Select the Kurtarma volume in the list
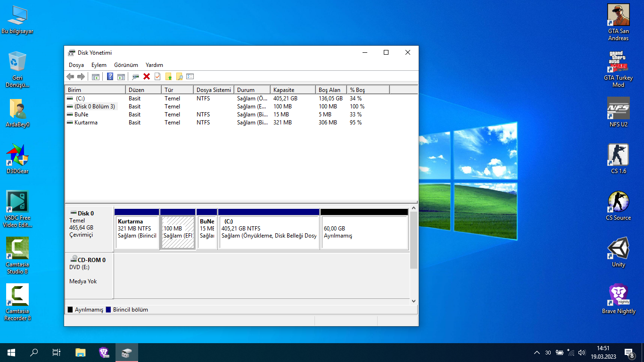The width and height of the screenshot is (644, 362). tap(86, 123)
